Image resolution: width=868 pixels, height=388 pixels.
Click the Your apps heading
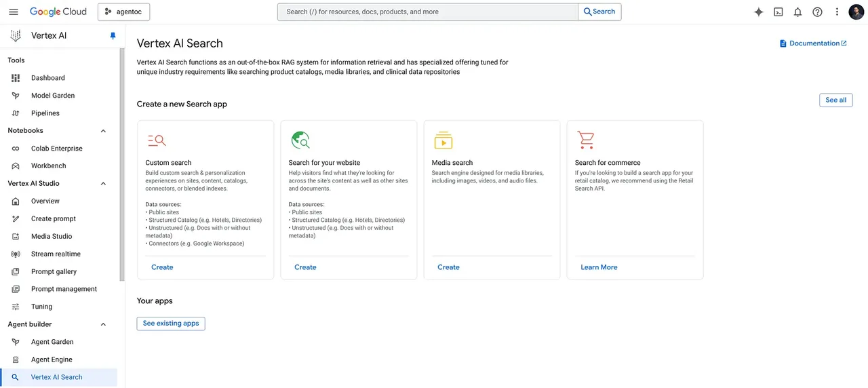tap(155, 301)
